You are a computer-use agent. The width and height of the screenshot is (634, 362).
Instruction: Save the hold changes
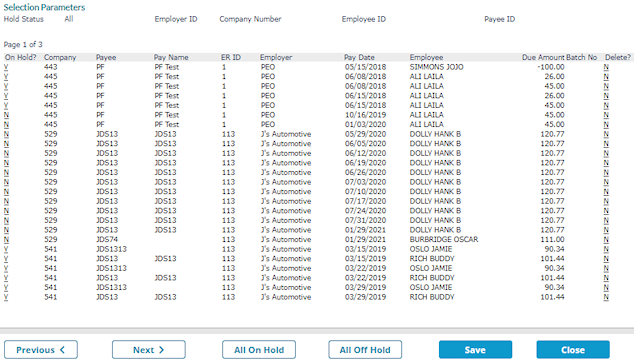(x=476, y=350)
